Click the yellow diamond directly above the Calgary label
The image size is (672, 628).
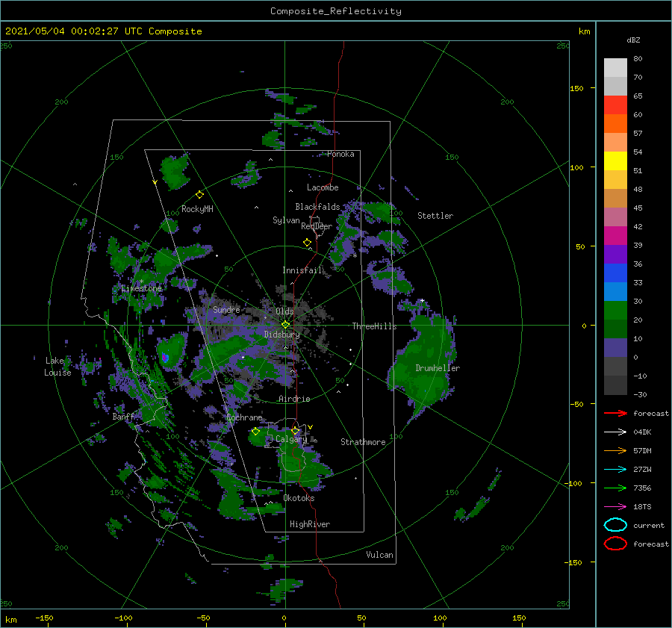[295, 431]
